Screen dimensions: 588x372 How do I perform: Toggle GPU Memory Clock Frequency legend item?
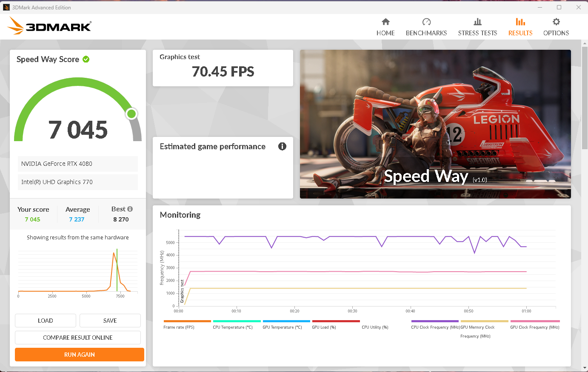pyautogui.click(x=484, y=329)
